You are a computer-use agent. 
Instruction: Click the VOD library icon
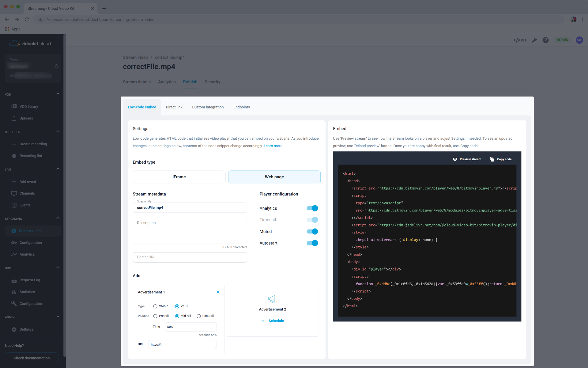point(14,107)
